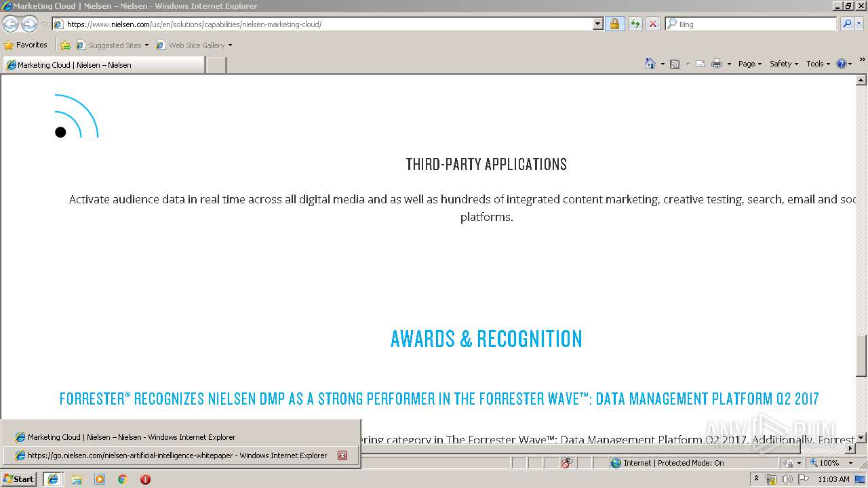
Task: Click the Third-Party Applications heading
Action: coord(486,164)
